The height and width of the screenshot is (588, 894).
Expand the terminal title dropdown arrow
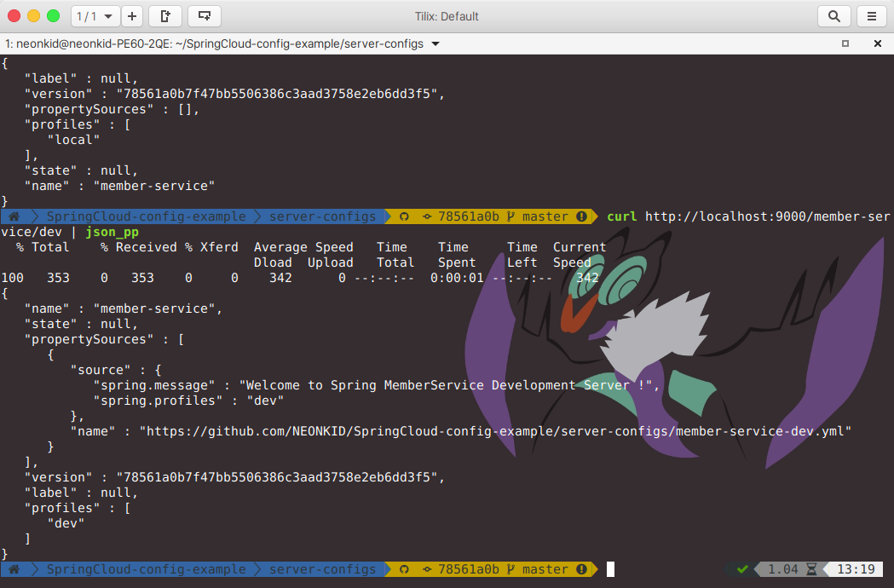click(x=435, y=44)
